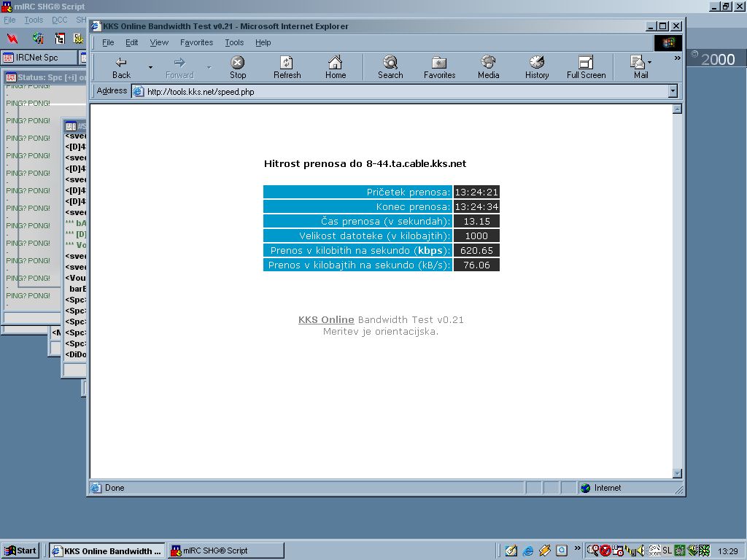This screenshot has height=560, width=747.
Task: Switch to mIRC SHG Script taskbar button
Action: [226, 551]
